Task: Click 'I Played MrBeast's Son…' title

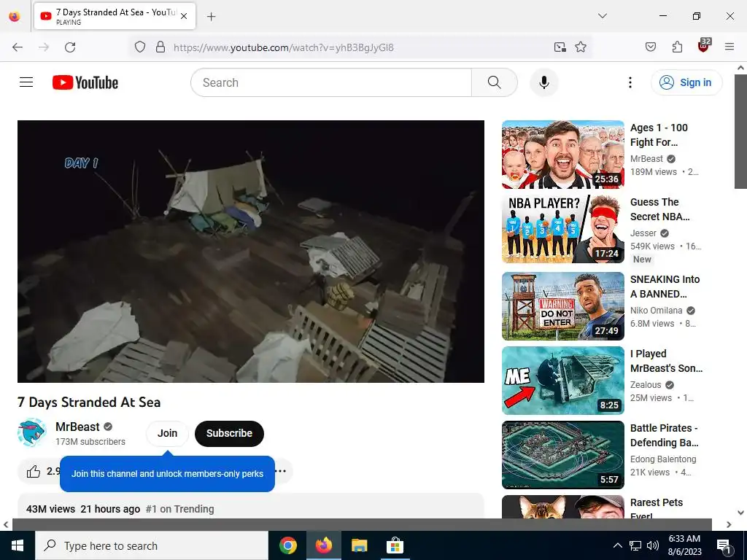Action: pos(666,361)
